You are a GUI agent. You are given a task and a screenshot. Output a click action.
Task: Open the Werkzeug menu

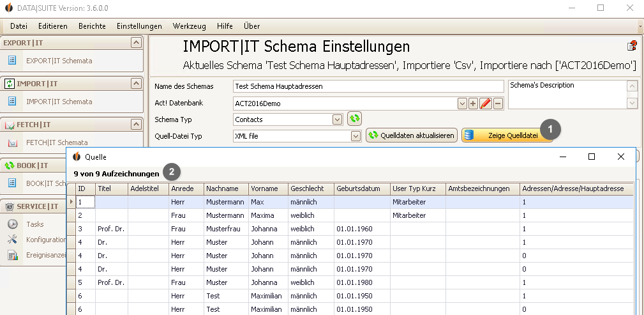[x=190, y=26]
